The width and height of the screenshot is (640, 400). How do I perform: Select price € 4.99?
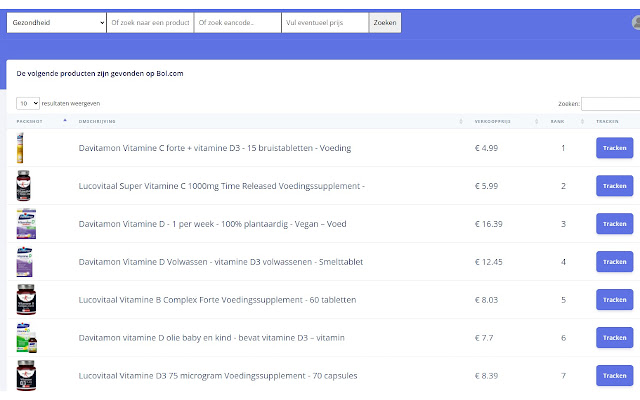click(x=486, y=148)
